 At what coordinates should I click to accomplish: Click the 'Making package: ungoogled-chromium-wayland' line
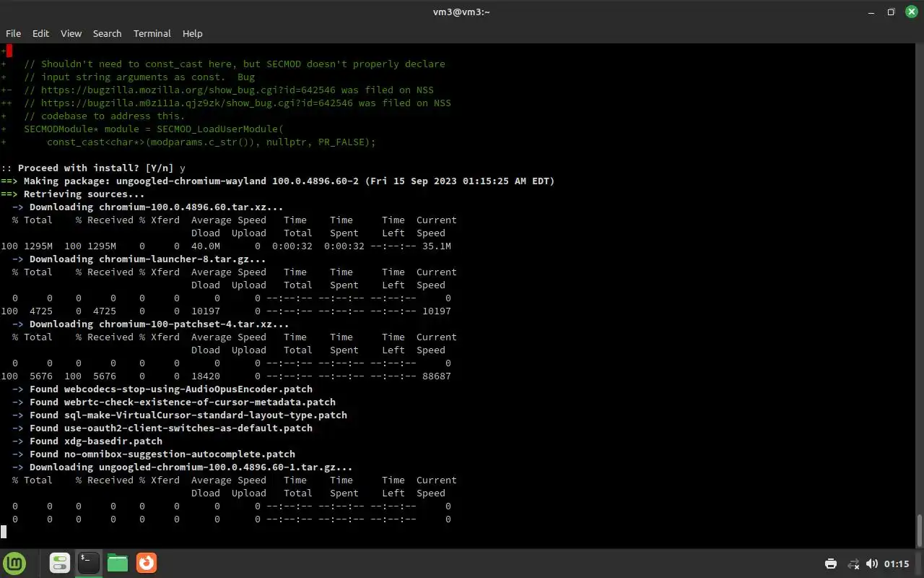coord(278,181)
